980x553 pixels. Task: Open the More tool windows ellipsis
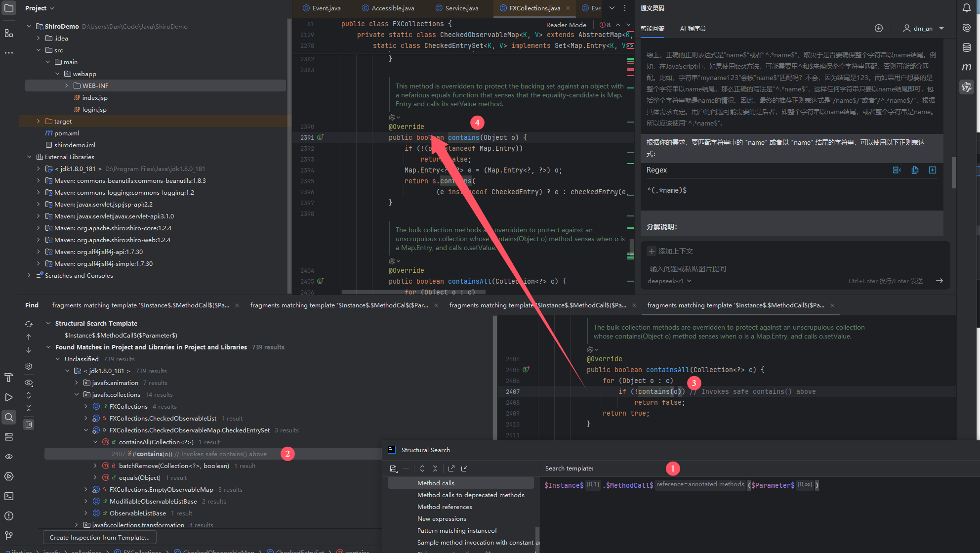9,52
